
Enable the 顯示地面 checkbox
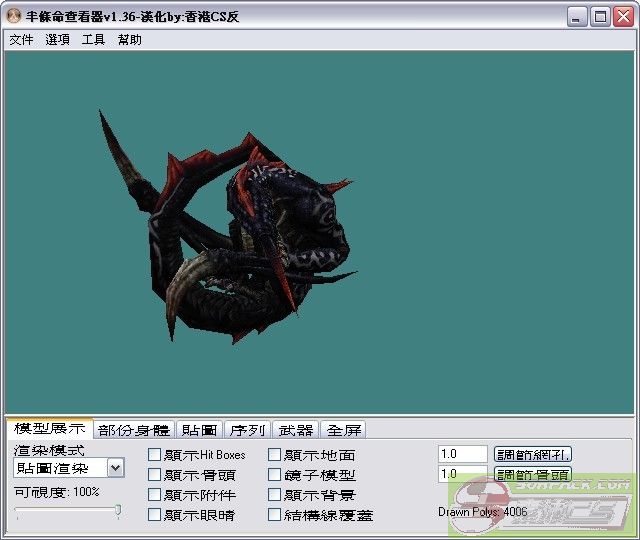point(274,454)
